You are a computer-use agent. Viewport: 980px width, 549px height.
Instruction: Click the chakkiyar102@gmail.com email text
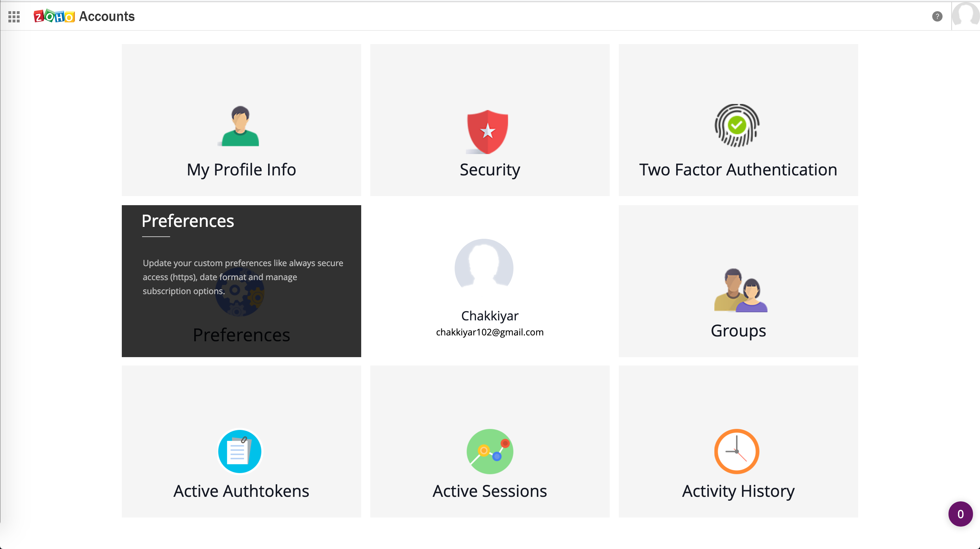[x=490, y=332]
